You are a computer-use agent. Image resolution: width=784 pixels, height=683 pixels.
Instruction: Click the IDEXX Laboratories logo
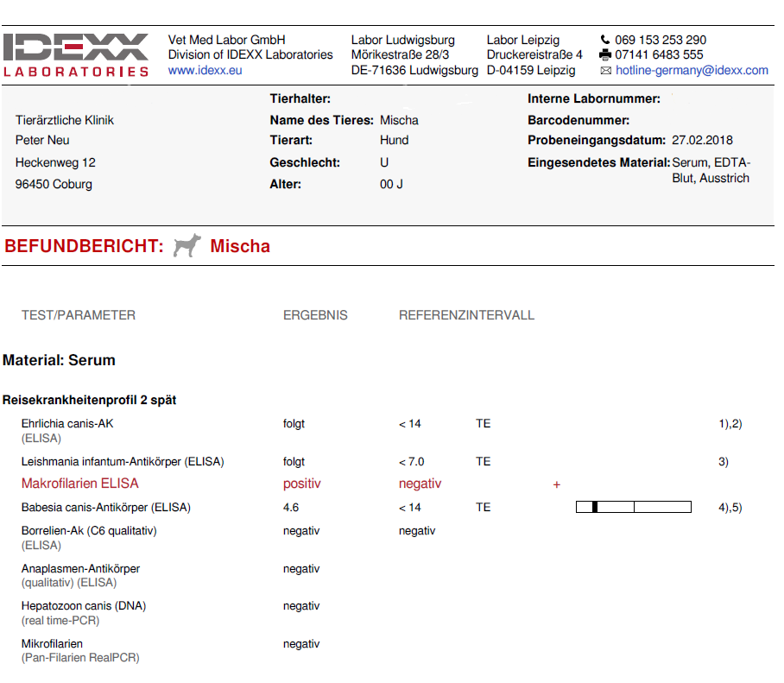point(76,55)
